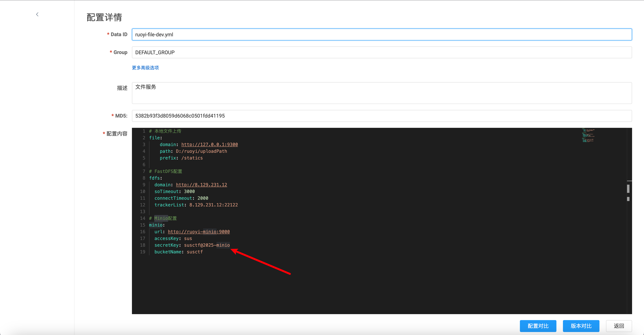
Task: Open the http://ruoyi-minio:9000 url link
Action: (198, 232)
